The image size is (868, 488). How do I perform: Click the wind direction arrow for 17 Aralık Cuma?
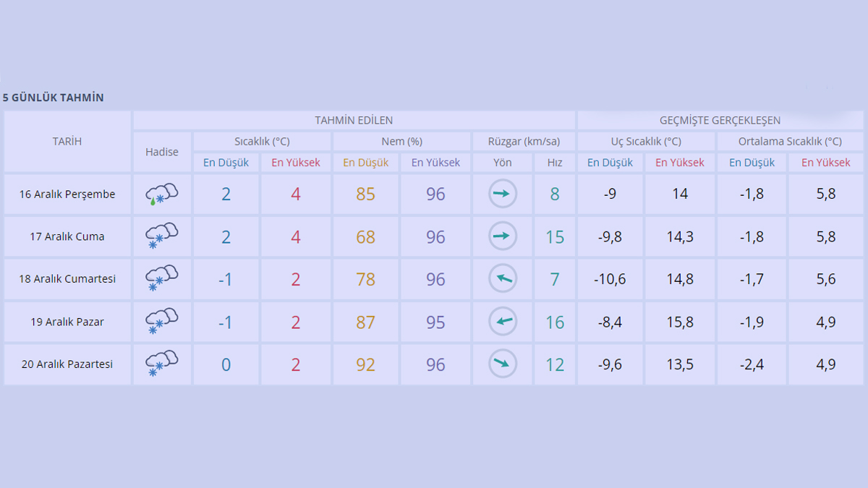coord(503,236)
